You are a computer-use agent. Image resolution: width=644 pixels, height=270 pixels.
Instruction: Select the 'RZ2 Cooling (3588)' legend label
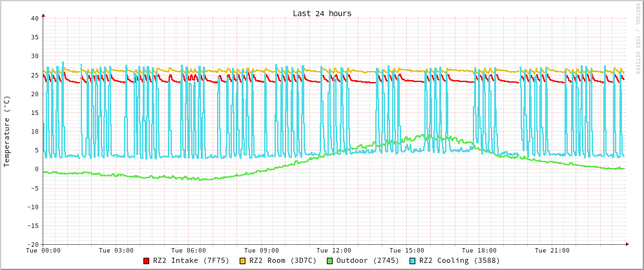460,260
